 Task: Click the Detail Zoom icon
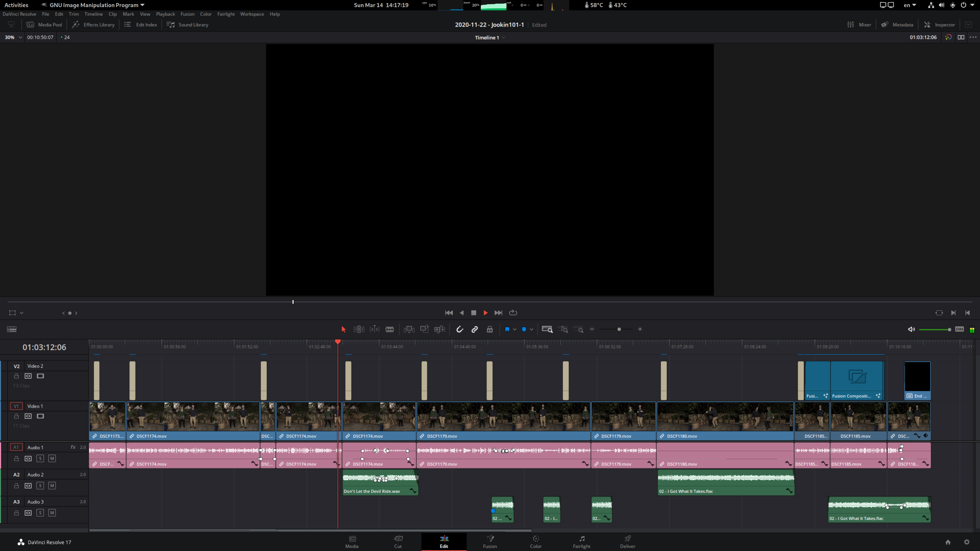click(x=563, y=329)
